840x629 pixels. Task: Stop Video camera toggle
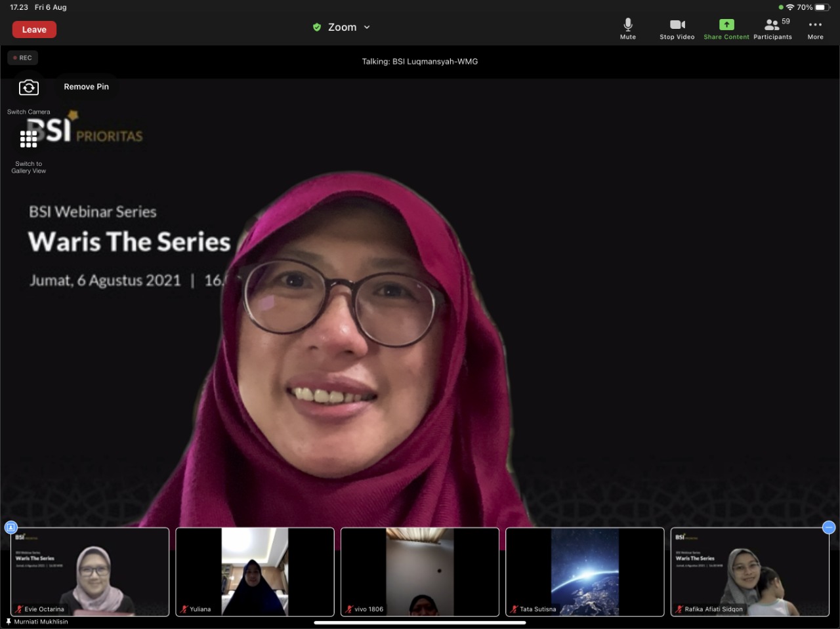coord(677,28)
